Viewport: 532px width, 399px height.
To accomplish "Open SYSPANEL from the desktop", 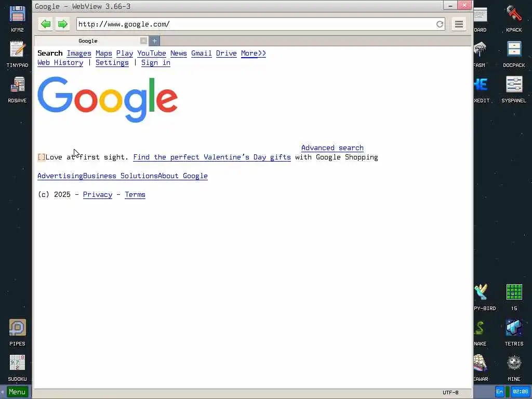I will point(514,89).
